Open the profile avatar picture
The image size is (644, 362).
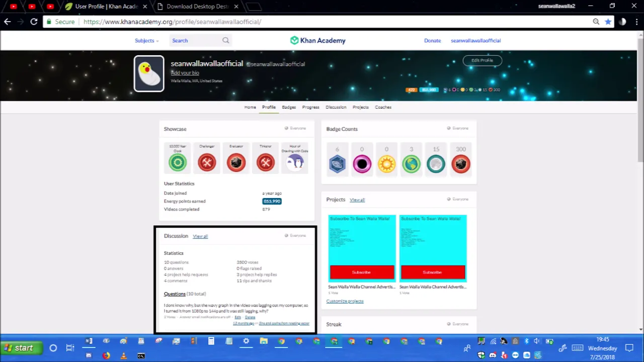point(149,73)
